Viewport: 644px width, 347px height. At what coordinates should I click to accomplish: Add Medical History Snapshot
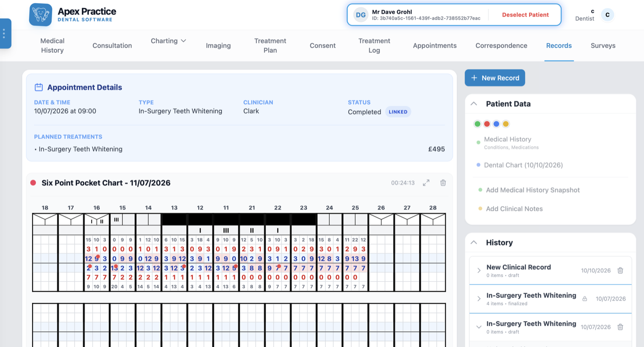pos(533,190)
